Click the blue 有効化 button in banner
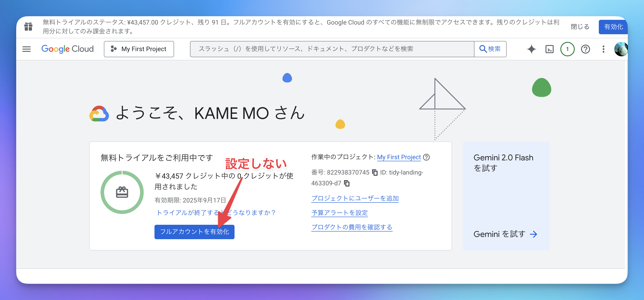This screenshot has height=300, width=644. pos(613,27)
